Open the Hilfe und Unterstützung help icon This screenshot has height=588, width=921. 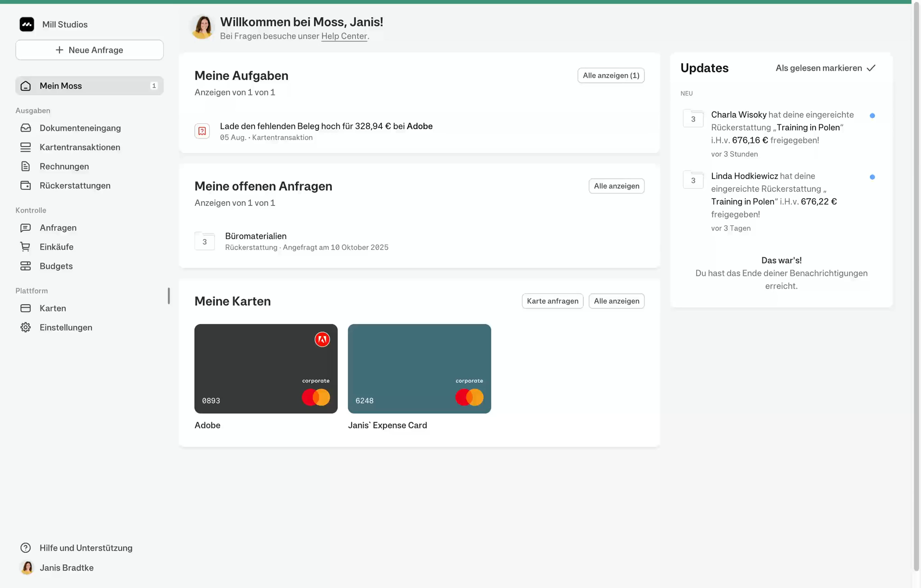pos(26,548)
